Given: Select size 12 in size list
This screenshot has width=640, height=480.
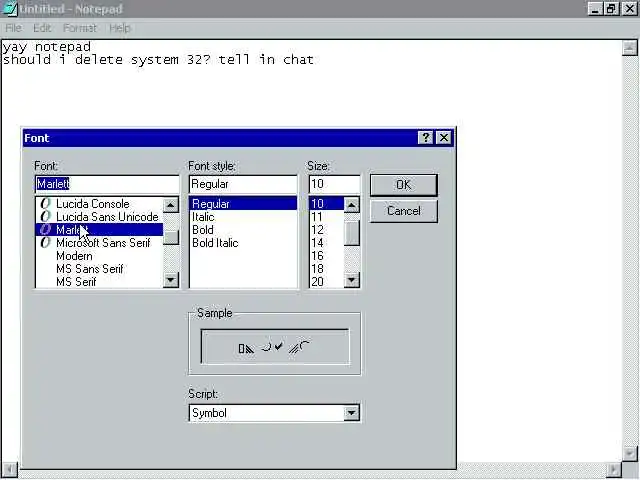Looking at the screenshot, I should [327, 229].
